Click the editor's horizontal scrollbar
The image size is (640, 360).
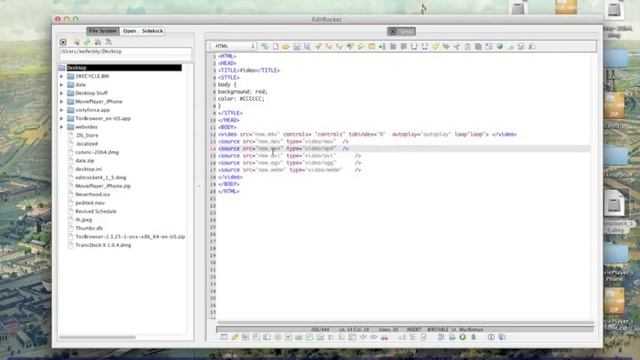tap(405, 322)
